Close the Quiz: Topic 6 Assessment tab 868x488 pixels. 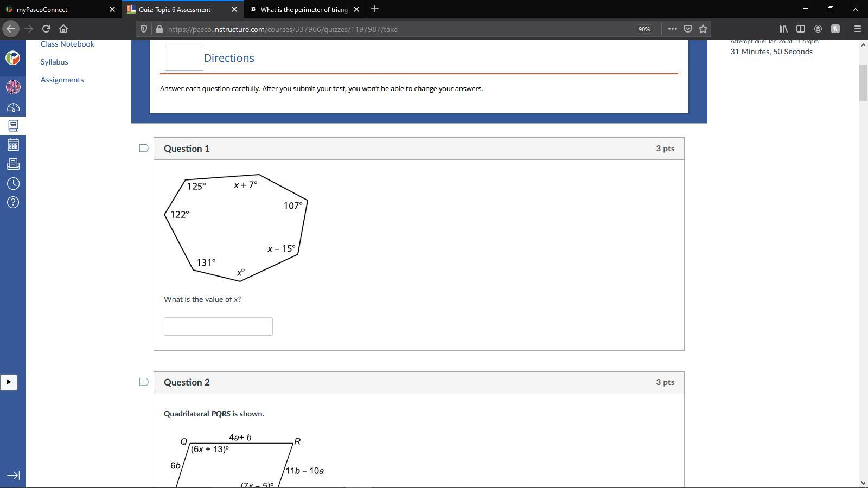click(x=234, y=9)
